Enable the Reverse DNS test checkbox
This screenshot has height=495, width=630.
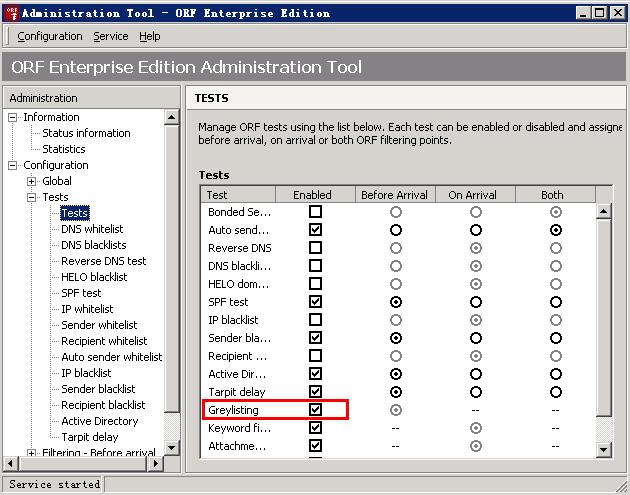pos(315,248)
